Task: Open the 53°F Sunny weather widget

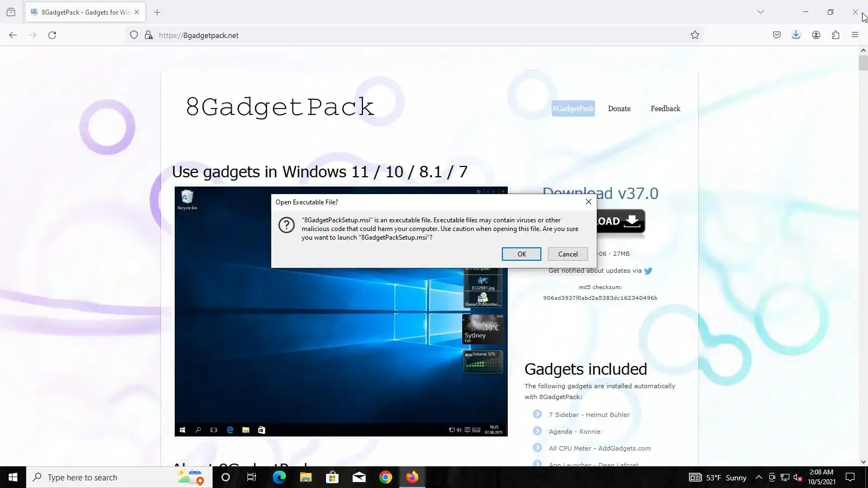Action: [718, 478]
